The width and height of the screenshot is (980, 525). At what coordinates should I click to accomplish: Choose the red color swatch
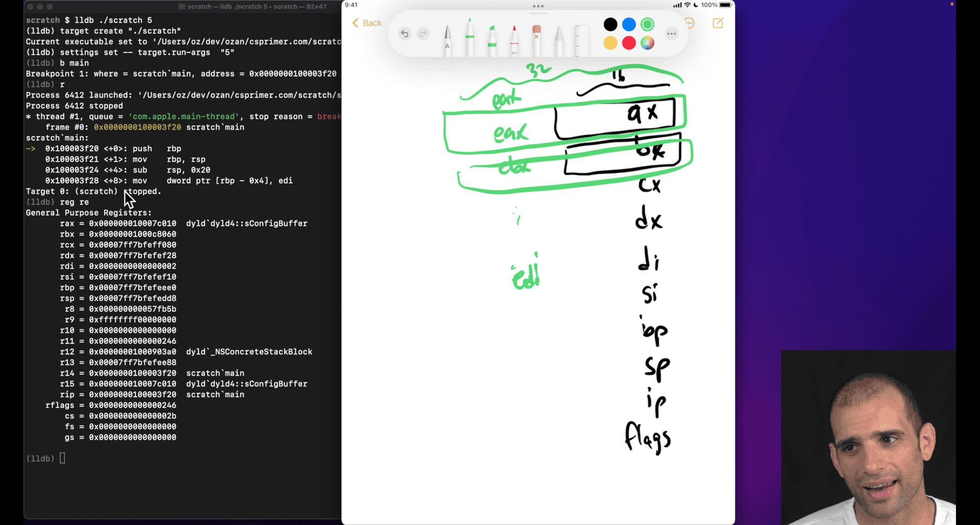click(x=629, y=43)
